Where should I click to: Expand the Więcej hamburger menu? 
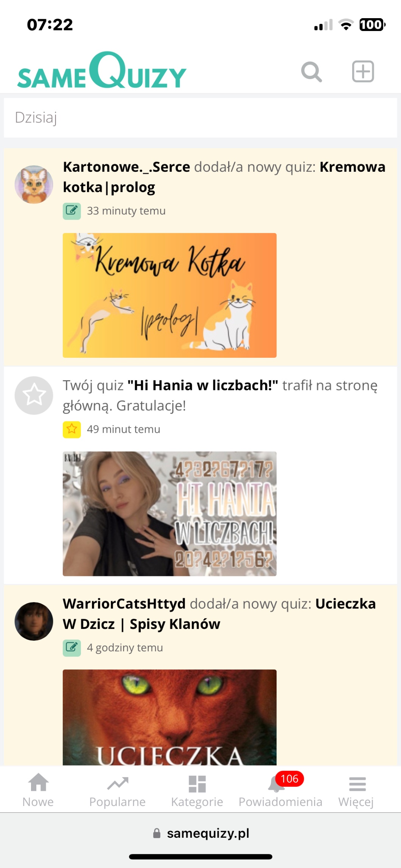point(356,790)
